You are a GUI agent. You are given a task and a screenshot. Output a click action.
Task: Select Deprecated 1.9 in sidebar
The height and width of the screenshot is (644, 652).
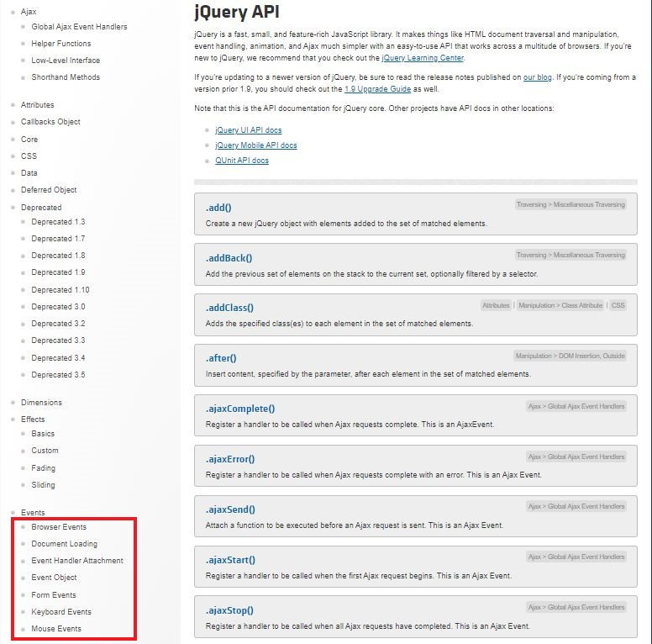(58, 272)
